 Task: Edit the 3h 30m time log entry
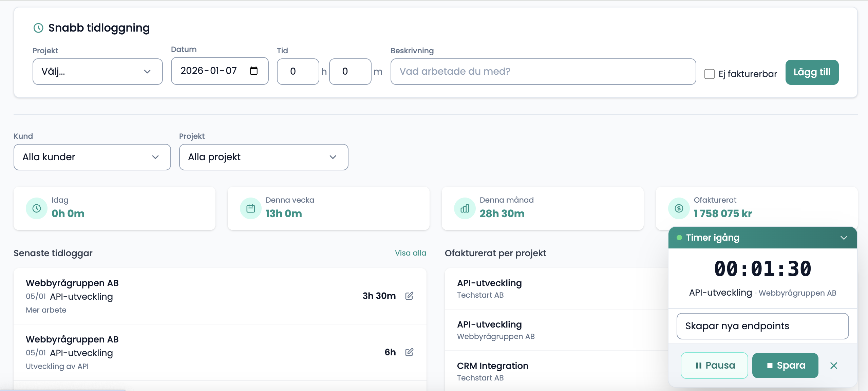(x=409, y=296)
